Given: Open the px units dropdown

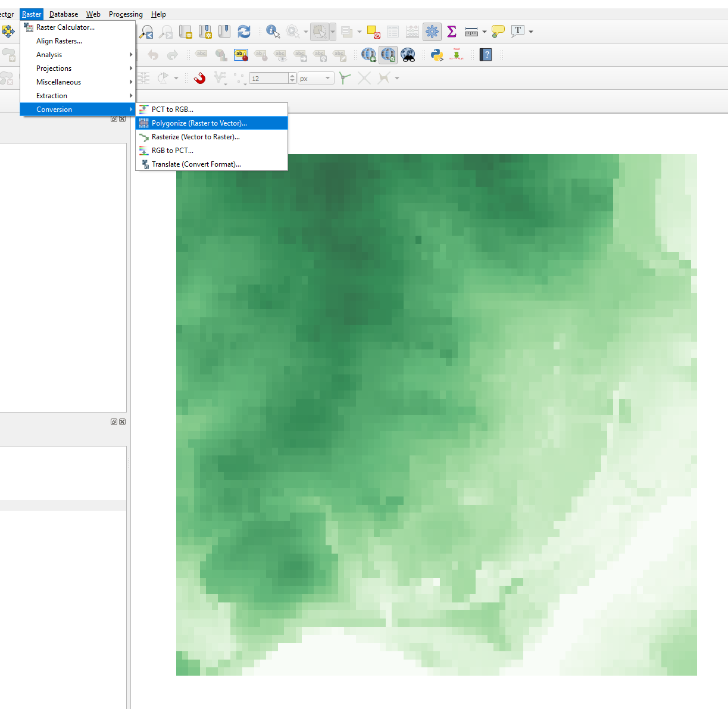Looking at the screenshot, I should pos(315,79).
